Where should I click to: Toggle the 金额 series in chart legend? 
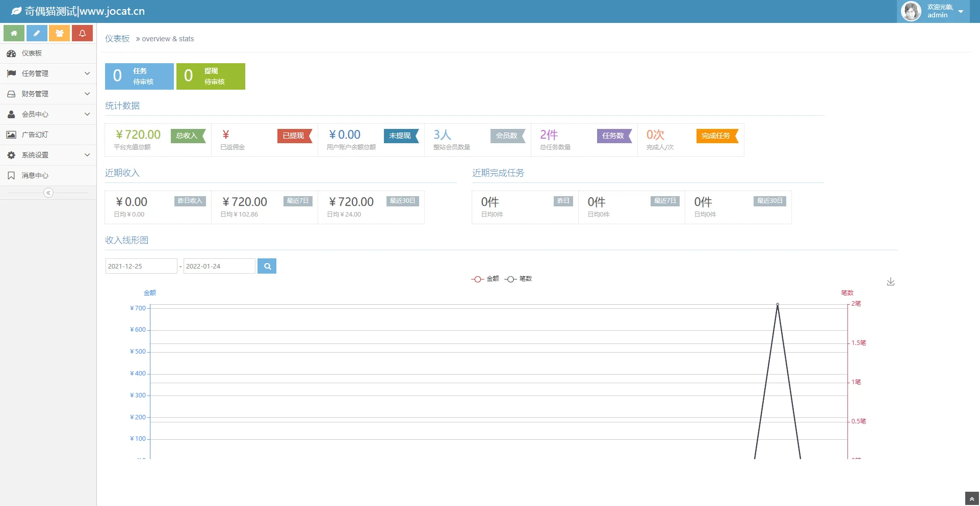(x=485, y=279)
